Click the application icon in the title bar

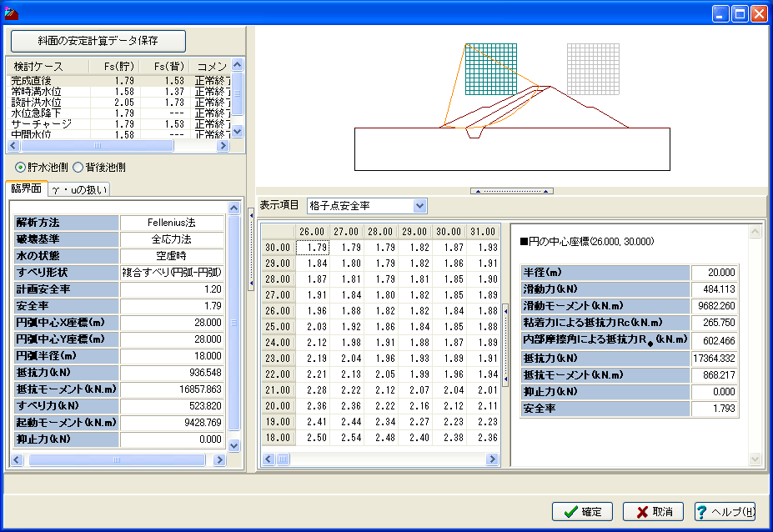[11, 13]
